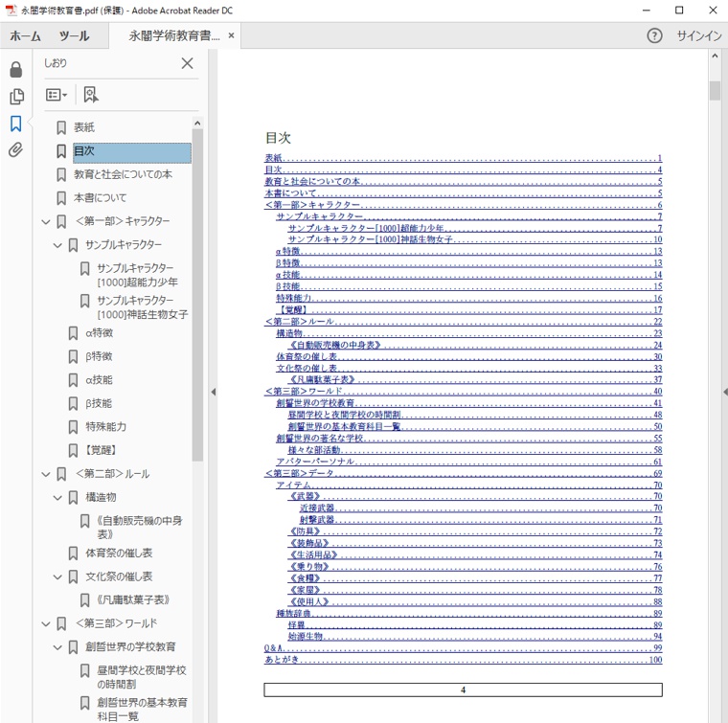This screenshot has height=723, width=728.
Task: Select the α特徴 bookmark
Action: 99,332
